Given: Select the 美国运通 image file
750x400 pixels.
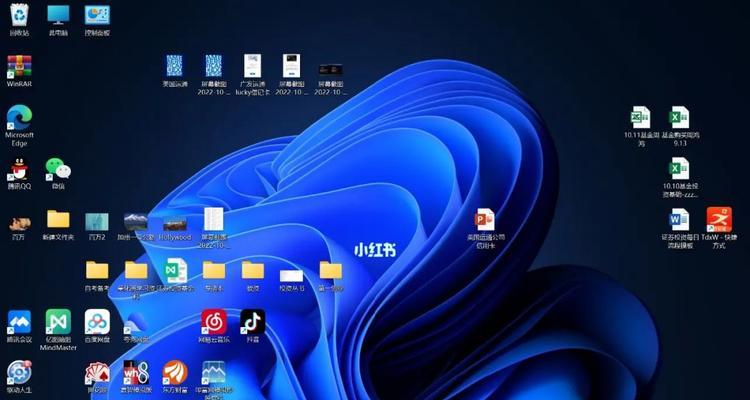Looking at the screenshot, I should pos(175,66).
